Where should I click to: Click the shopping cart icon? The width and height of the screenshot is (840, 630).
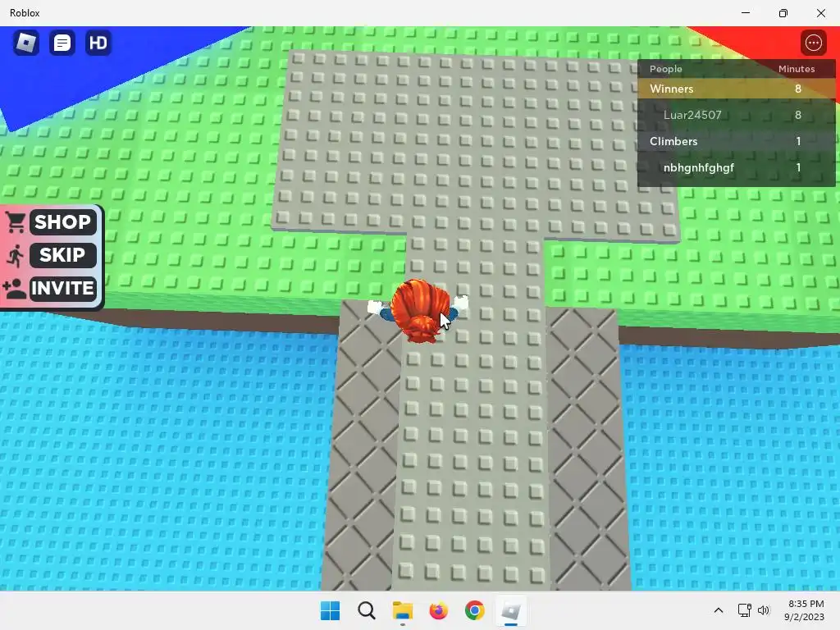click(x=16, y=221)
